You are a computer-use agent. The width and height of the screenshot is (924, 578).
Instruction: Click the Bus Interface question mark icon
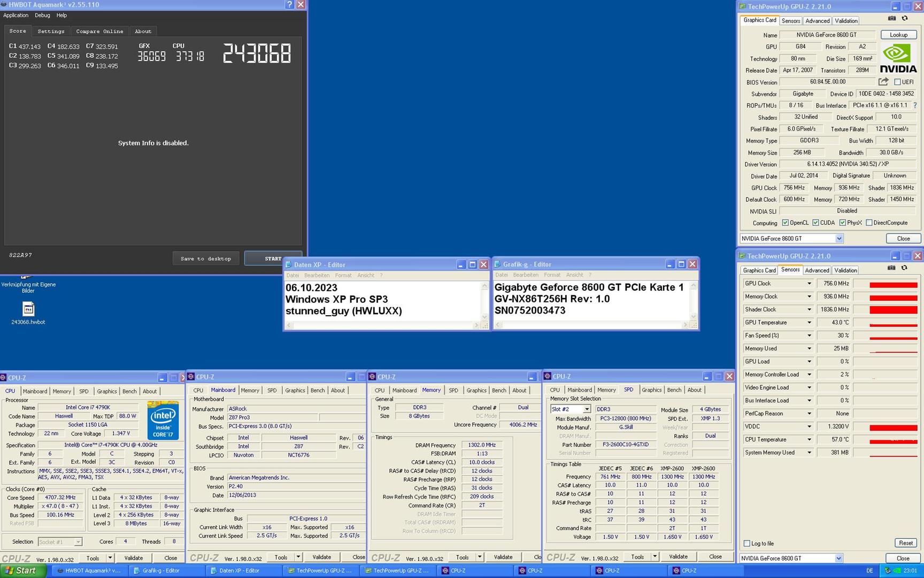point(915,105)
